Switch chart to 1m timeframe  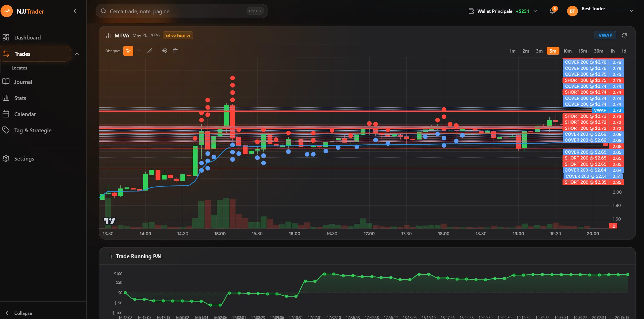click(x=513, y=51)
